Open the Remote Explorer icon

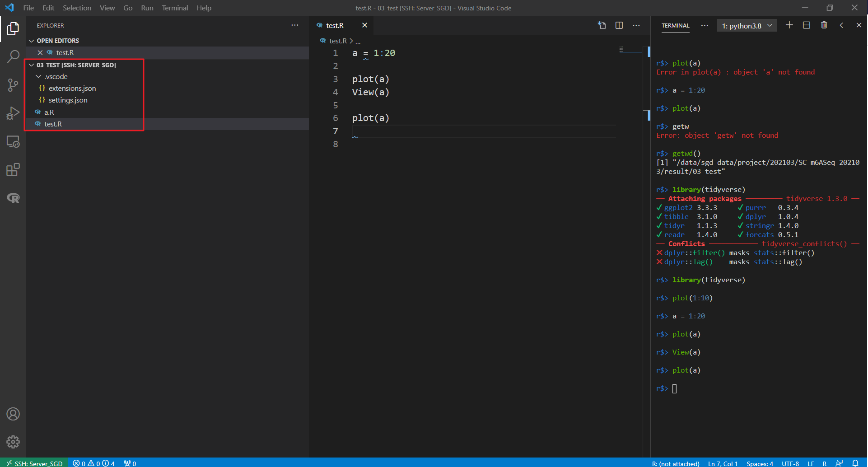click(13, 142)
